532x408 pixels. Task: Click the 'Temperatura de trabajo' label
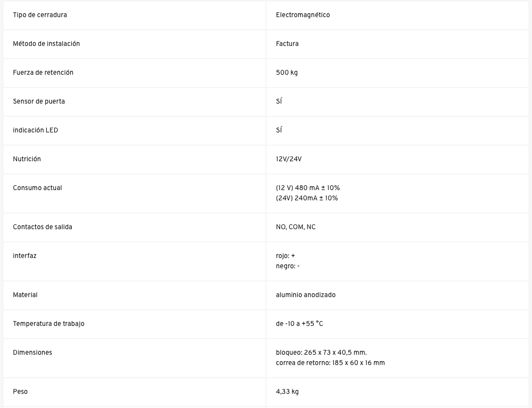click(48, 324)
